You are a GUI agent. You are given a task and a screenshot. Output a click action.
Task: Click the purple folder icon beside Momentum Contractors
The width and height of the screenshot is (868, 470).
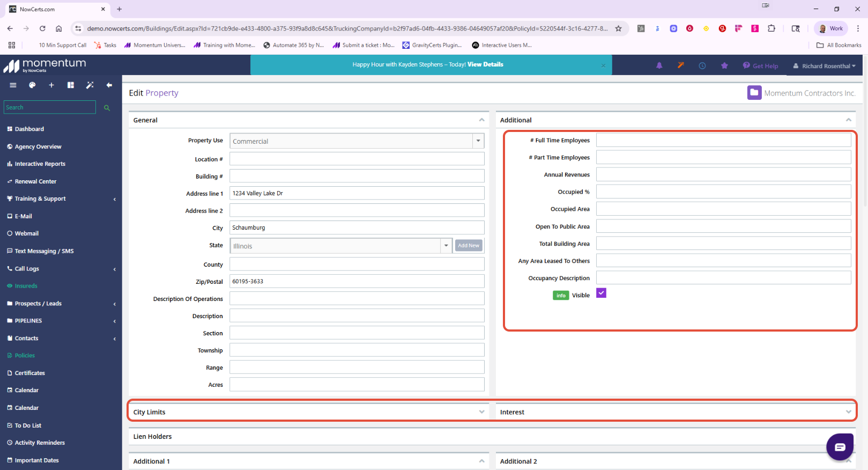[x=754, y=93]
